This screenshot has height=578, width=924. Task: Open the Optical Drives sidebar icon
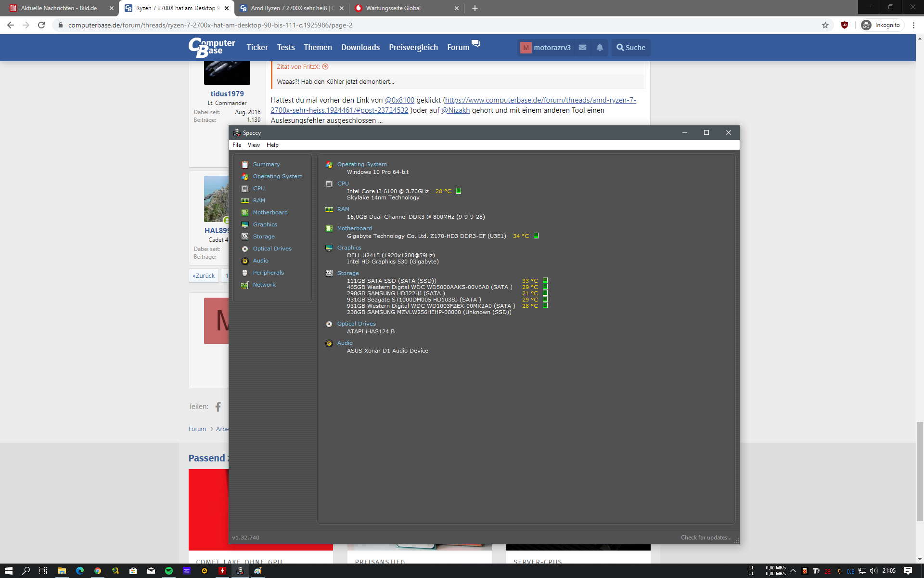pyautogui.click(x=245, y=249)
